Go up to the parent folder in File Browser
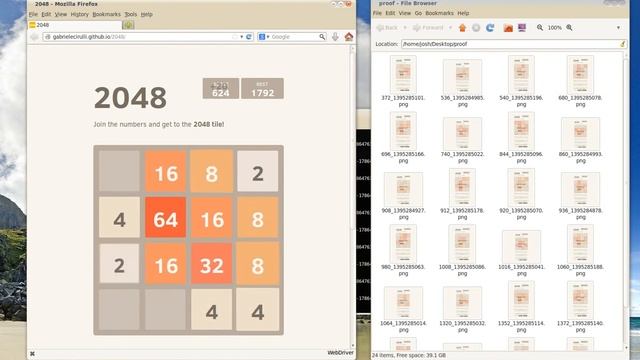 click(x=462, y=28)
